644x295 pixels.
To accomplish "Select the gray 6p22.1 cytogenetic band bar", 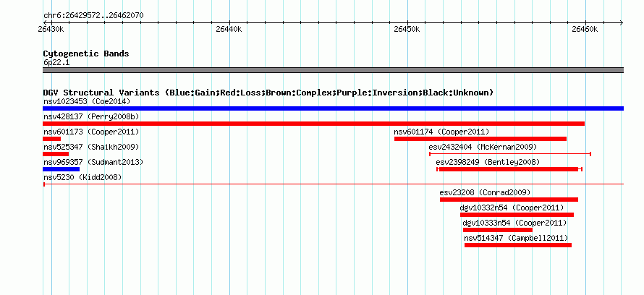I will coord(333,70).
